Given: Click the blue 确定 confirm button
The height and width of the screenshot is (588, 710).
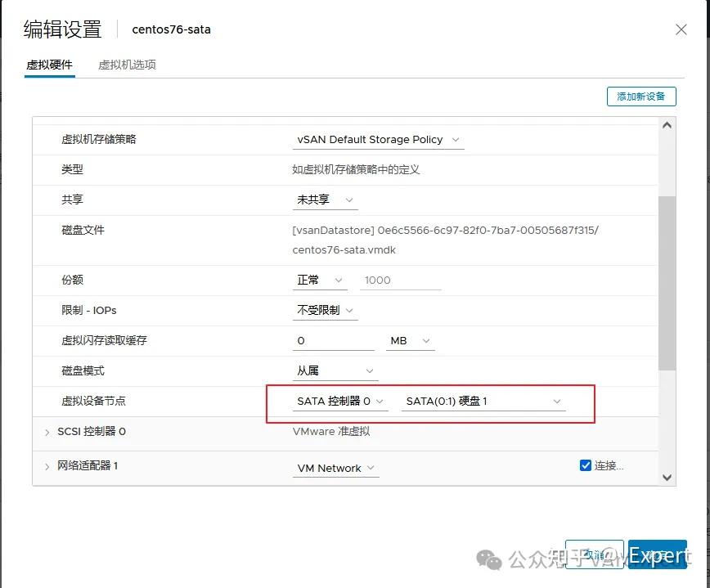Looking at the screenshot, I should (658, 555).
